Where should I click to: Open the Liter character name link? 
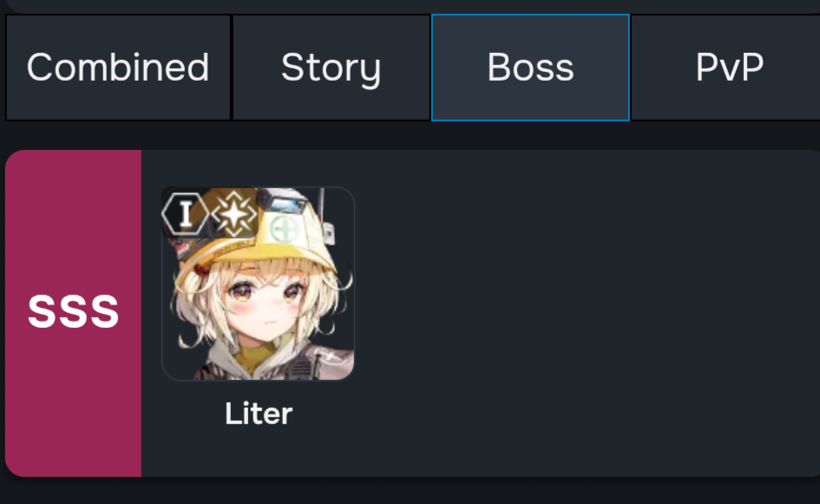pyautogui.click(x=259, y=414)
